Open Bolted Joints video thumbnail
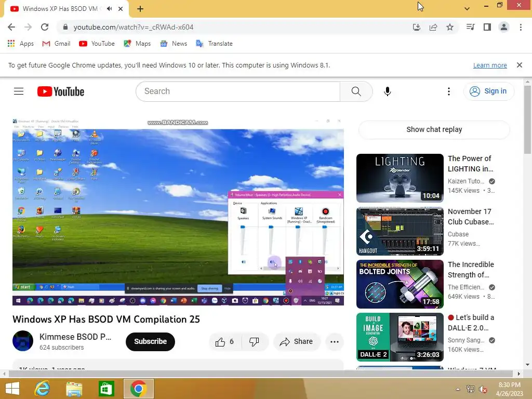 (x=400, y=284)
